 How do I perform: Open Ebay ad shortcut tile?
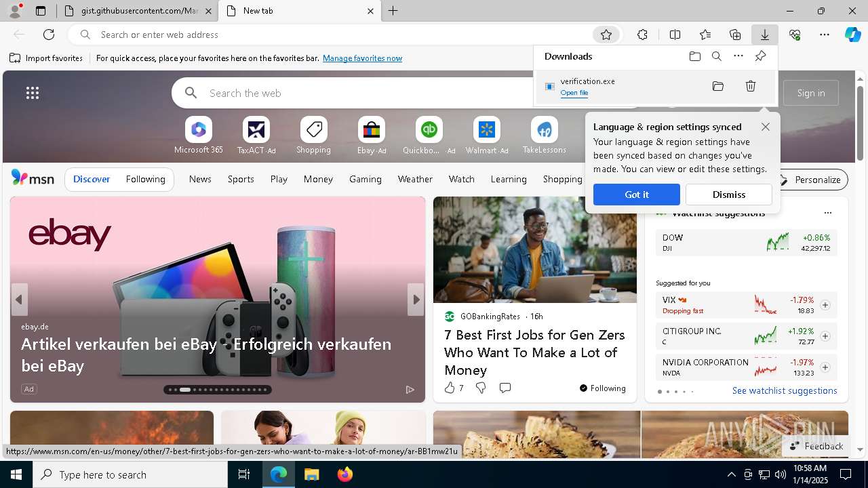click(x=371, y=136)
